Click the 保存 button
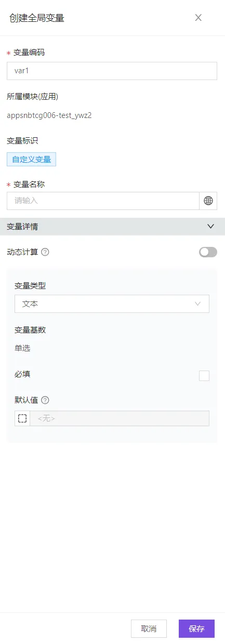Screen dimensions: 225x644 pos(196,628)
